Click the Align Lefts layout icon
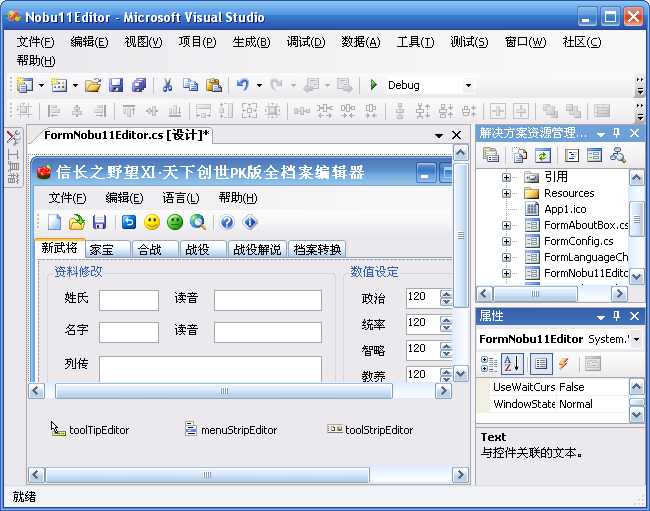Screen dimensions: 650x511 pos(53,111)
